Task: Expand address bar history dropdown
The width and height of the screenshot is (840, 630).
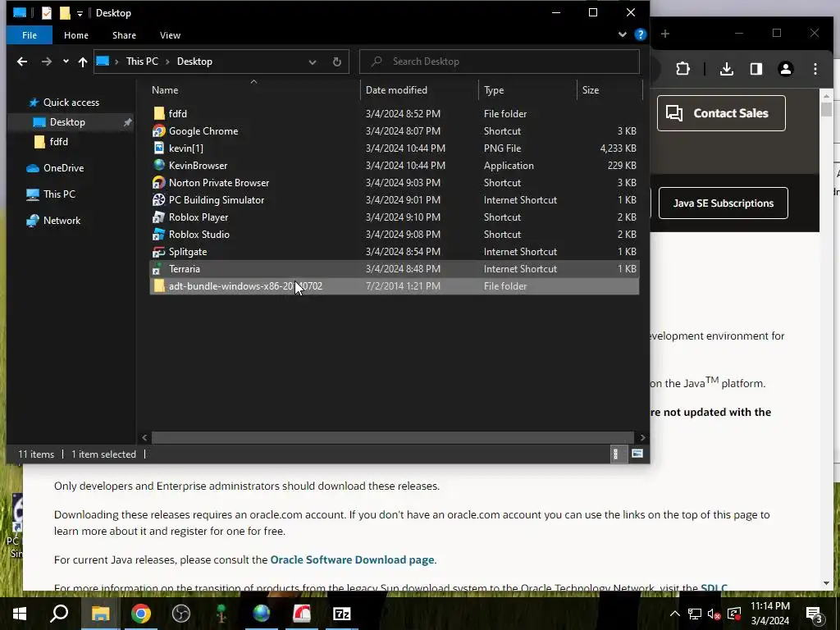Action: point(313,62)
